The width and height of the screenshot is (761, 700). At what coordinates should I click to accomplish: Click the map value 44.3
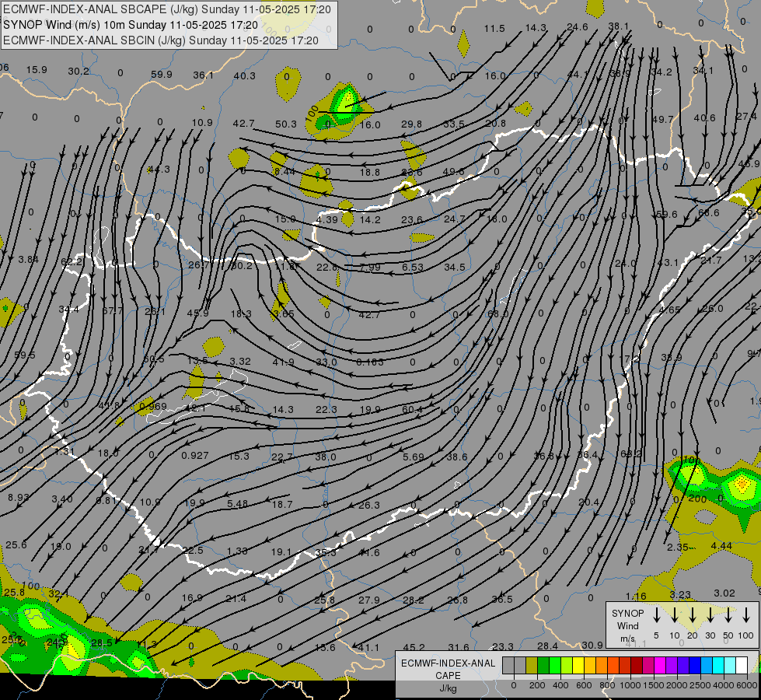[159, 169]
